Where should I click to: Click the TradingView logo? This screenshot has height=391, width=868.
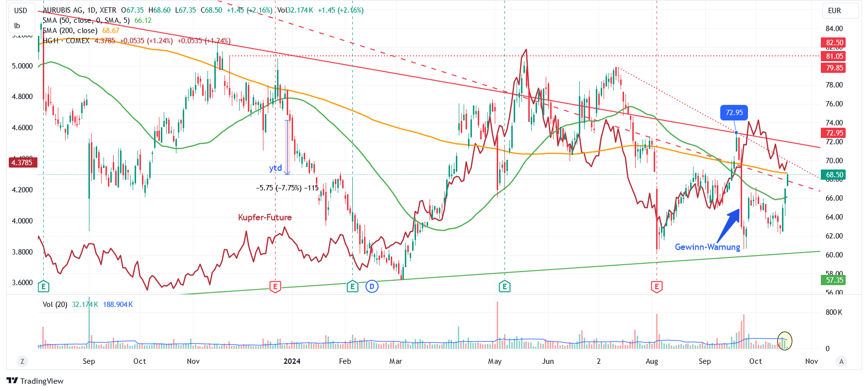click(x=35, y=381)
